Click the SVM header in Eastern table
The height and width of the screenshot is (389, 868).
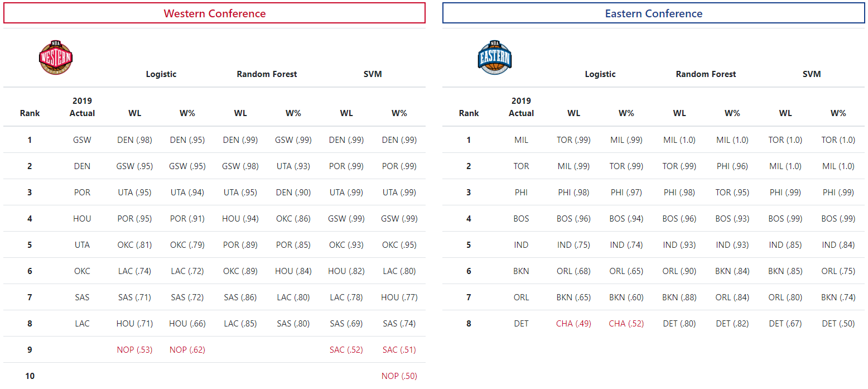coord(812,74)
